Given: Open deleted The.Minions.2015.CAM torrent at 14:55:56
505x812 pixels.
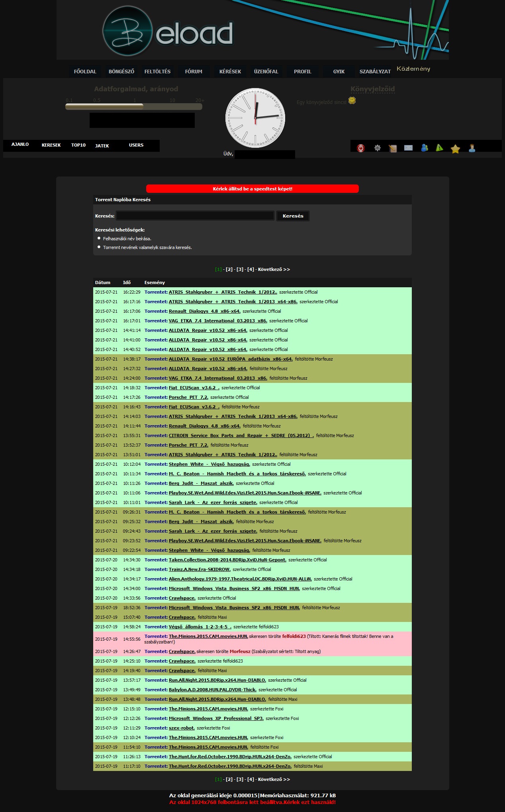Looking at the screenshot, I should point(208,636).
